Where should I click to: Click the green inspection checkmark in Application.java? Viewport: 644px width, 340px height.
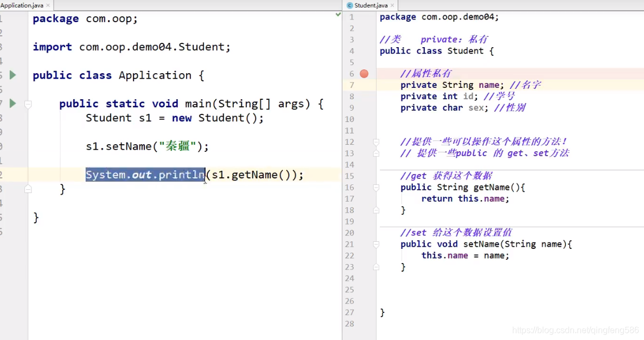338,15
